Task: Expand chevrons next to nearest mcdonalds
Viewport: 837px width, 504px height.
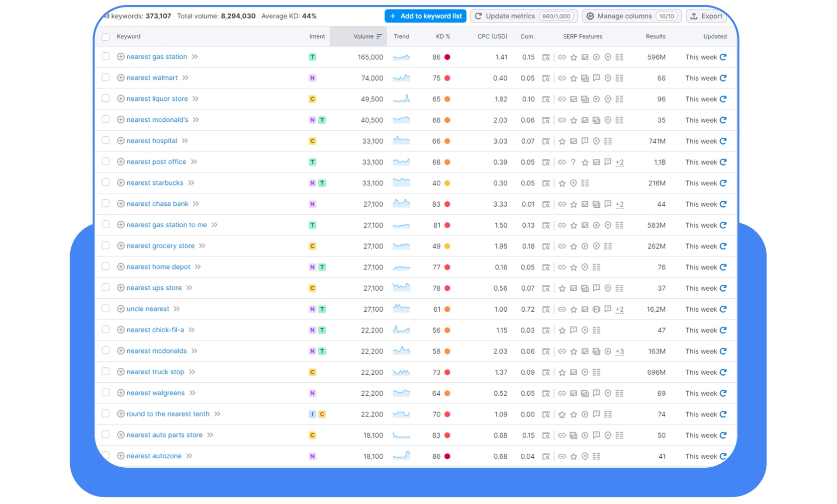Action: (x=194, y=351)
